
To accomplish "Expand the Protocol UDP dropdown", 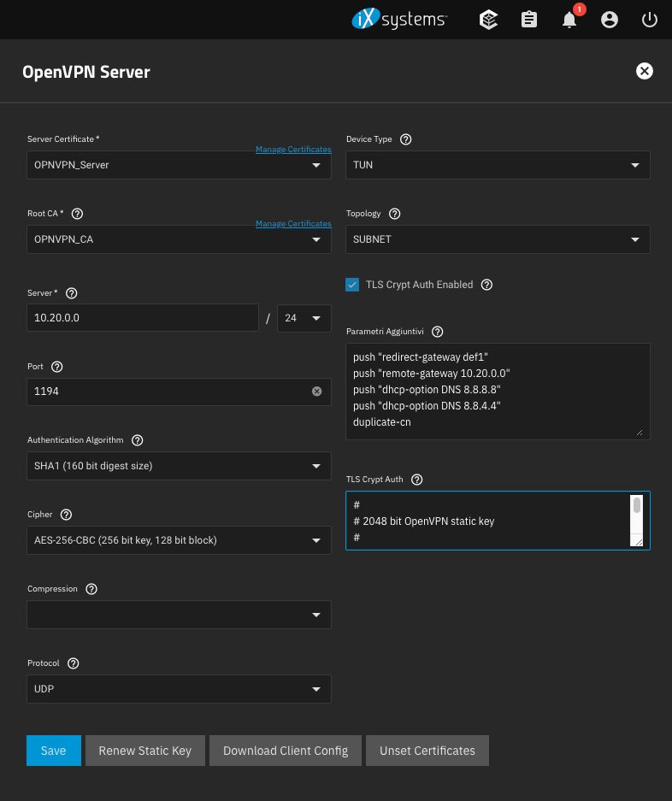I will pos(179,689).
